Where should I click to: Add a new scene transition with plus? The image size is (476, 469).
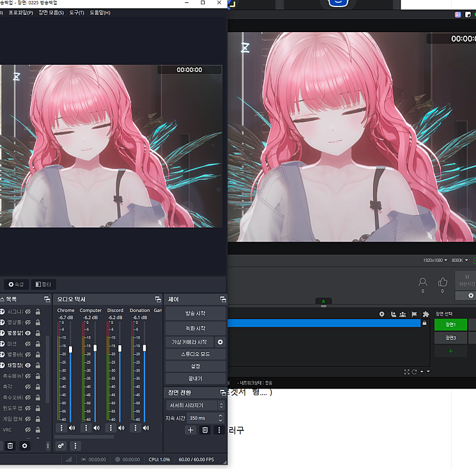click(x=190, y=430)
